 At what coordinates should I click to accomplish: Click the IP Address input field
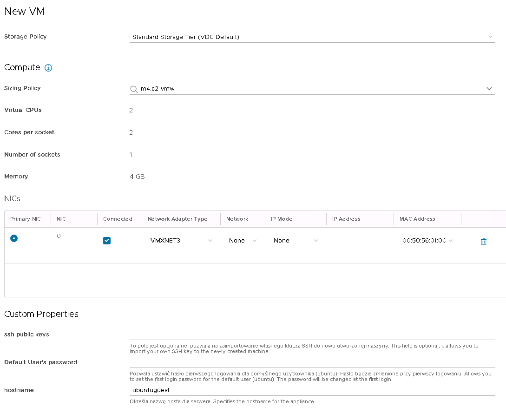pyautogui.click(x=360, y=241)
